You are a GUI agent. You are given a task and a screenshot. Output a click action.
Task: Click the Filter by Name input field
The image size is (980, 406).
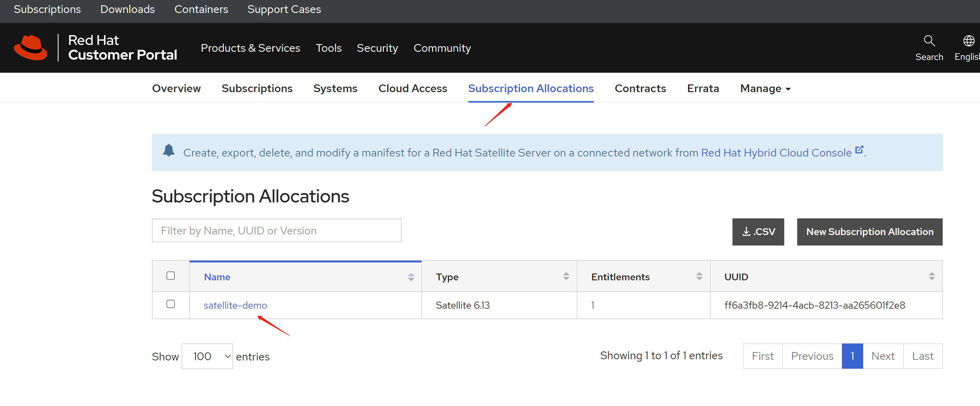pyautogui.click(x=277, y=230)
